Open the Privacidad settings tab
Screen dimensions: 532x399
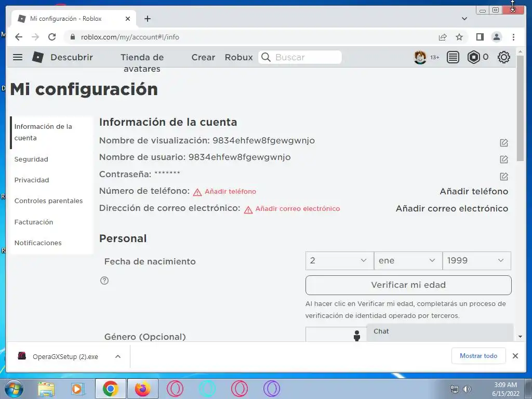point(32,180)
